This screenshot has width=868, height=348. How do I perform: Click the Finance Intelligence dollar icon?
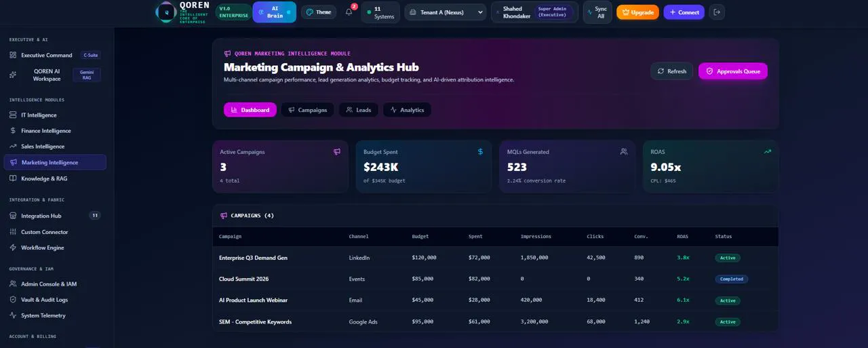pyautogui.click(x=13, y=131)
